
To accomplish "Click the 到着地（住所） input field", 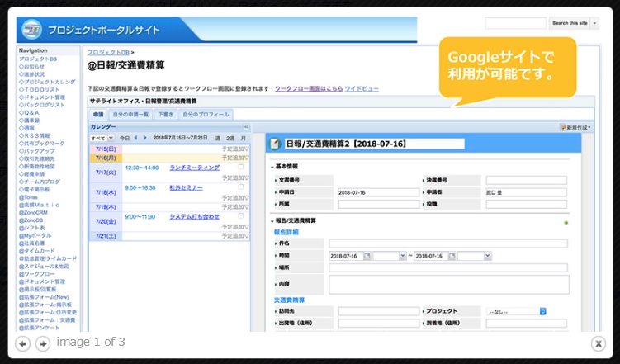I will (x=526, y=324).
